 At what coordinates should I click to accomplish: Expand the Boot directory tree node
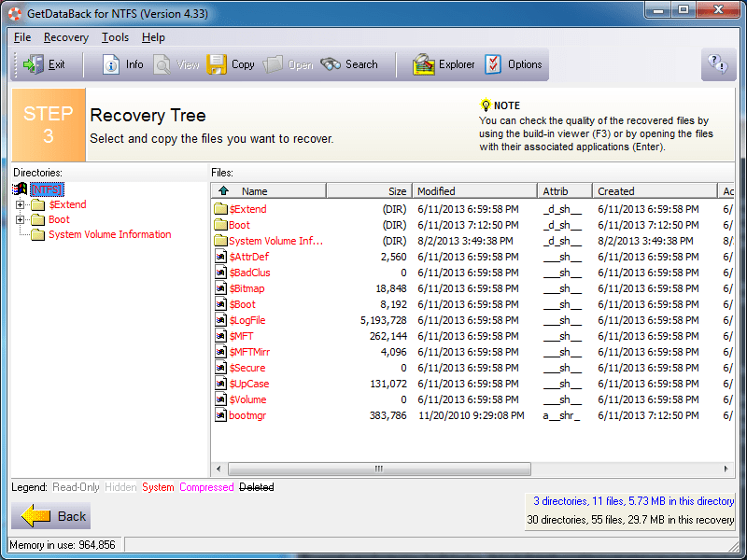click(x=21, y=219)
